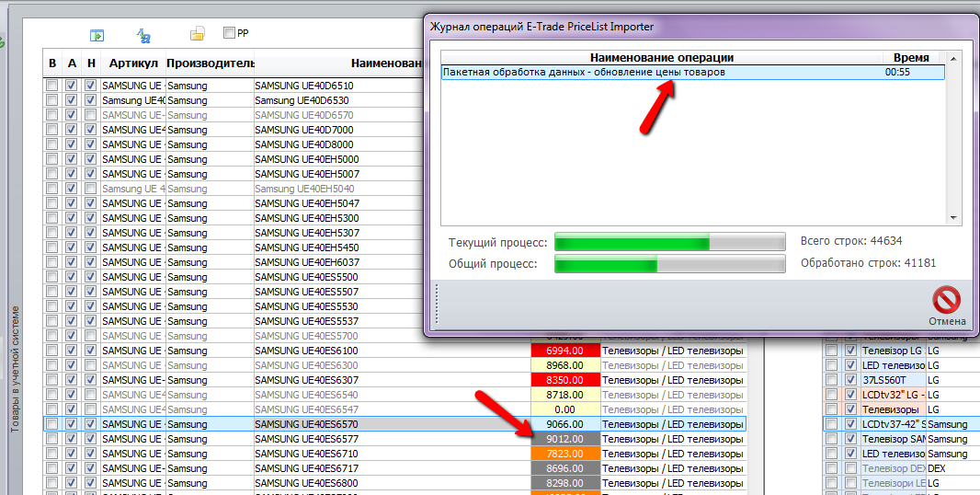Toggle second checkbox of 37LS560T row
This screenshot has height=495, width=980.
[x=850, y=380]
